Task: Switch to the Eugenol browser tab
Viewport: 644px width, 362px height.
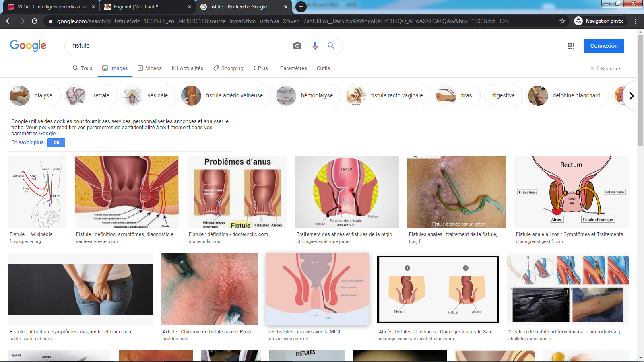Action: pos(137,7)
